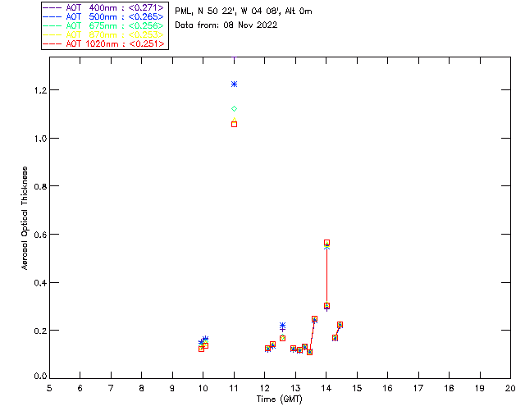The height and width of the screenshot is (420, 525).
Task: Click the AOT 500nm legend entry
Action: [104, 16]
